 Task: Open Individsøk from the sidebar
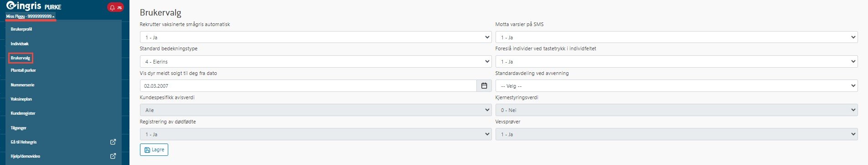(x=20, y=44)
